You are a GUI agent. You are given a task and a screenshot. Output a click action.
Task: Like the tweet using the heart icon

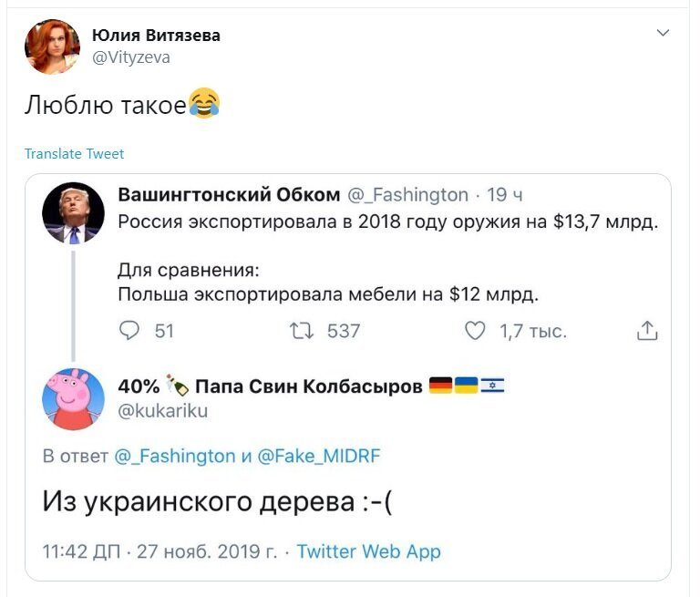[x=475, y=331]
